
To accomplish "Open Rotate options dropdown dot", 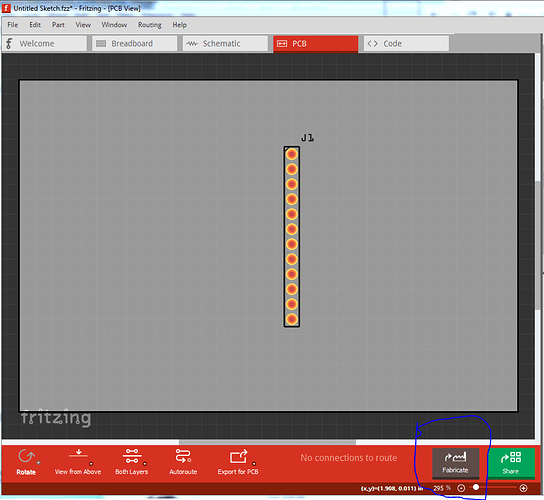I will (39, 463).
